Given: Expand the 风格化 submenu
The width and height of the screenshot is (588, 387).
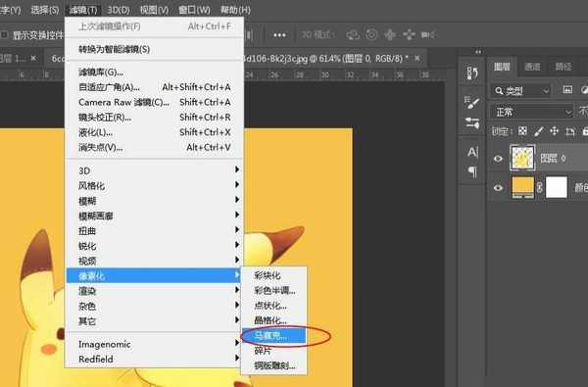Looking at the screenshot, I should click(x=154, y=185).
